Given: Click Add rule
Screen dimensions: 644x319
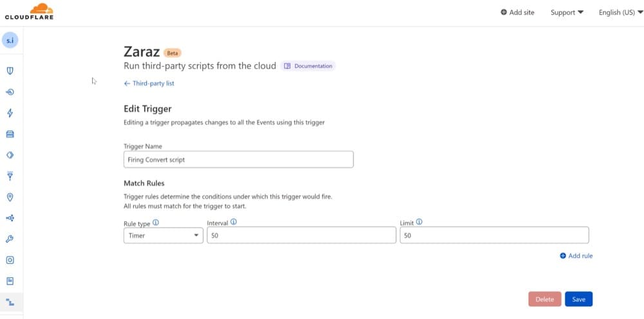Looking at the screenshot, I should pyautogui.click(x=576, y=256).
